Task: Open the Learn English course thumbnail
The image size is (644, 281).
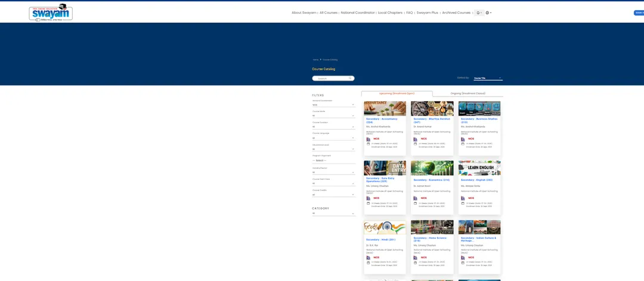Action: pos(479,168)
